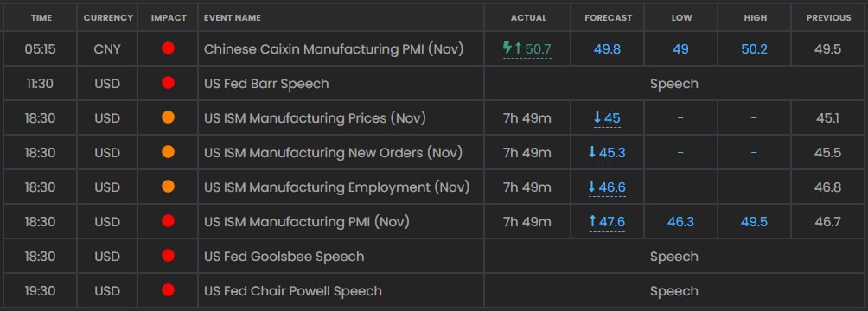The height and width of the screenshot is (311, 868).
Task: Click orange impact dot for ISM Employment
Action: click(x=169, y=187)
